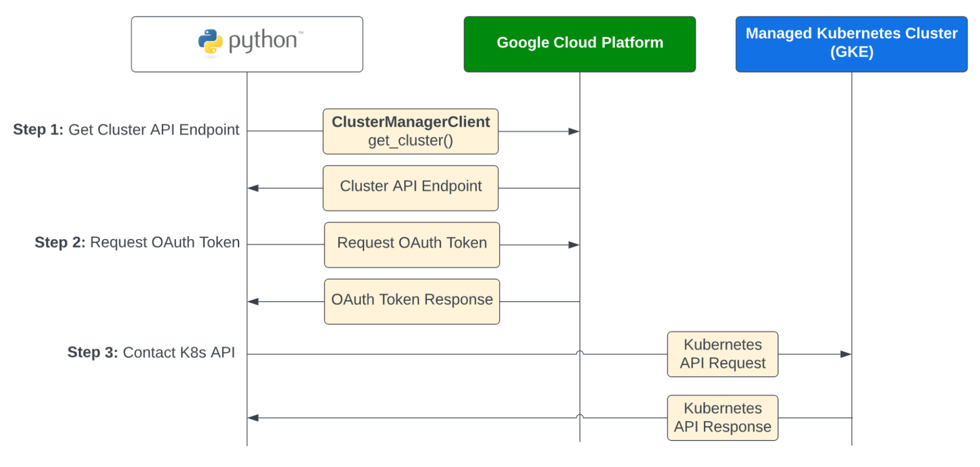The image size is (980, 467).
Task: Click the Kubernetes API Request box
Action: 722,354
